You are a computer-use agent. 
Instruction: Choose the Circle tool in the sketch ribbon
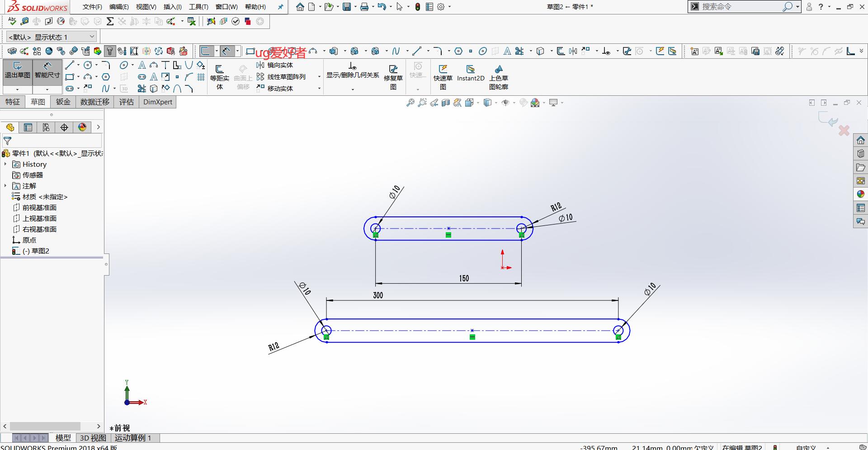[x=88, y=66]
